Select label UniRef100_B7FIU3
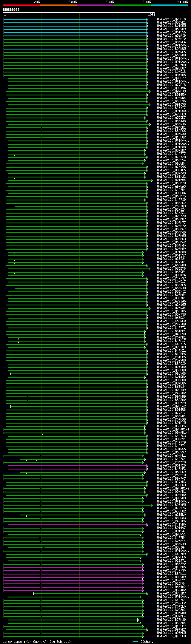 pyautogui.click(x=171, y=348)
